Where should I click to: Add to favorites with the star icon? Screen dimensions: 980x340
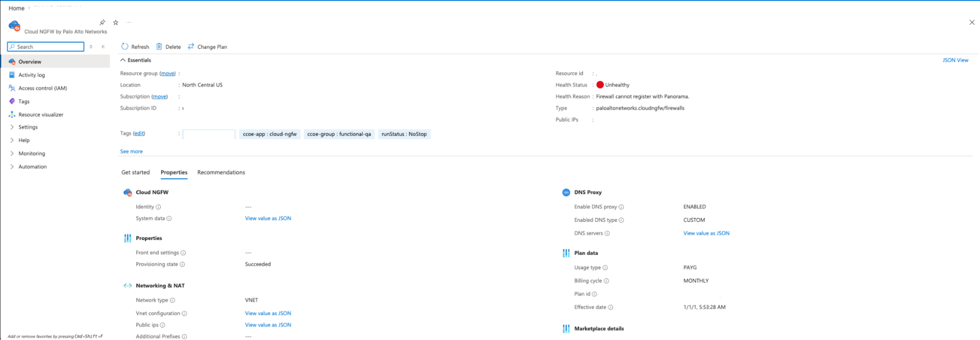(x=116, y=23)
